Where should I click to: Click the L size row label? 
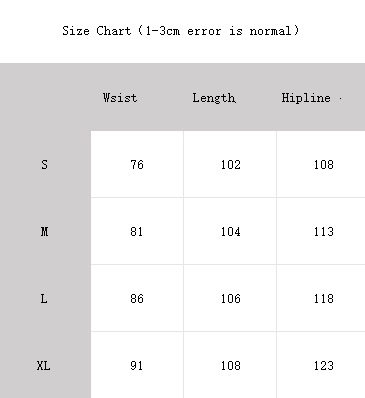pos(44,299)
